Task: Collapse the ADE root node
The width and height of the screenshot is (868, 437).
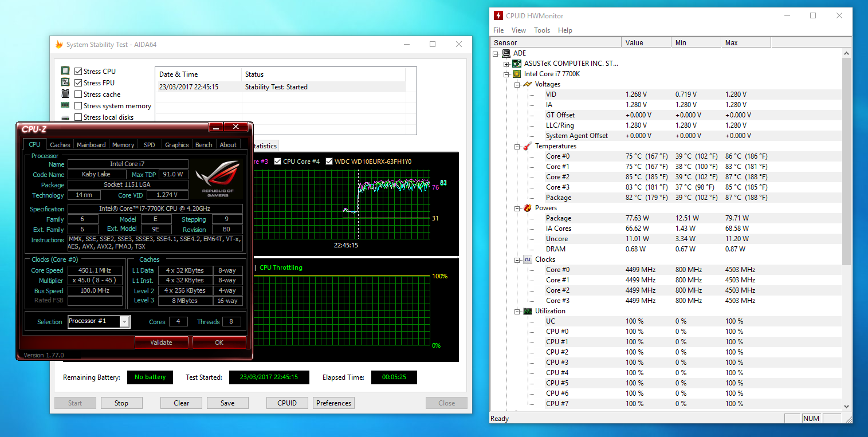Action: (496, 53)
